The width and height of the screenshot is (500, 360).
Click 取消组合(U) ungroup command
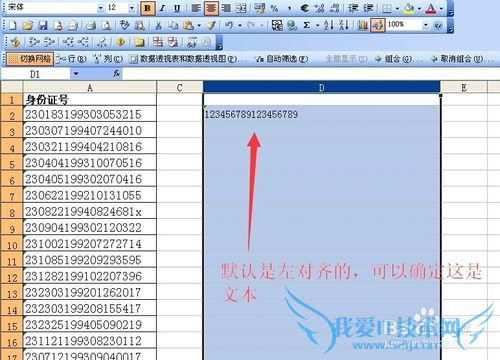(x=462, y=59)
